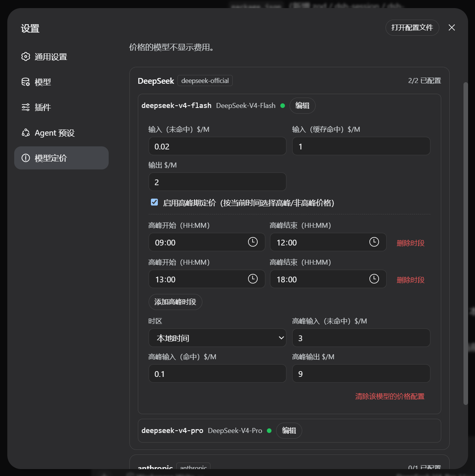475x476 pixels.
Task: Click the settings panel vertical scrollbar
Action: coord(465,243)
